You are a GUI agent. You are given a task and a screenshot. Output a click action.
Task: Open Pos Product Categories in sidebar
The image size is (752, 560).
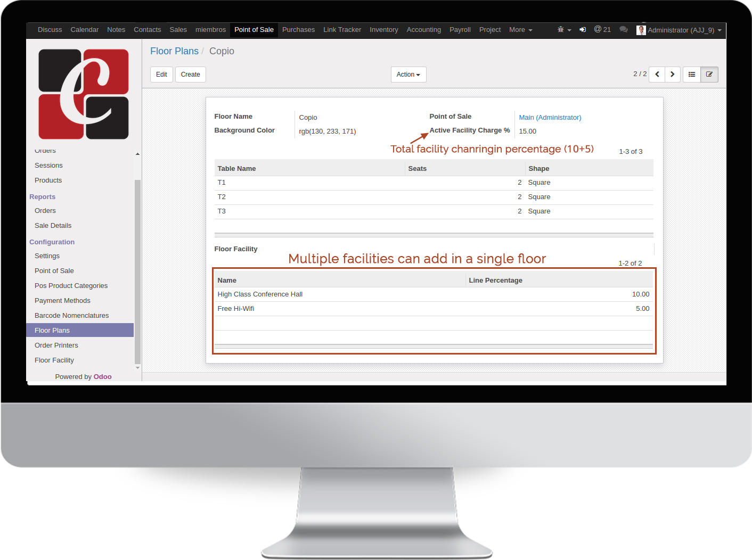[71, 286]
